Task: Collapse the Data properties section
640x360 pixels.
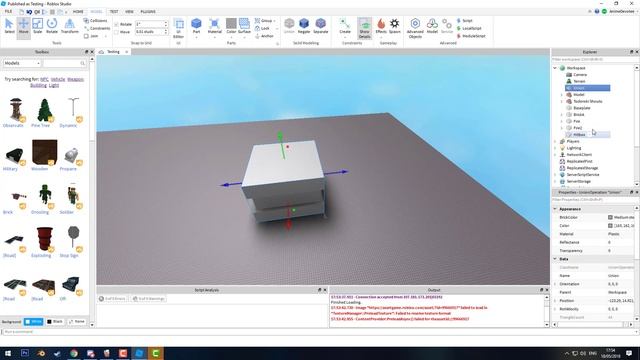Action: point(555,259)
